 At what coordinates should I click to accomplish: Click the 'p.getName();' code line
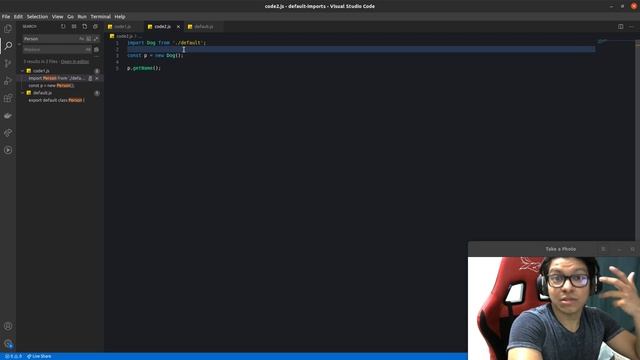144,68
